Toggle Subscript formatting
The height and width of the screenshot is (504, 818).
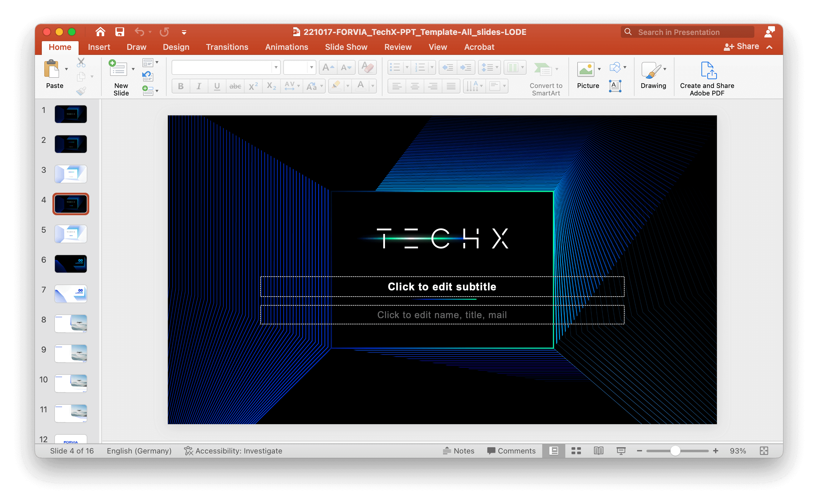(271, 86)
